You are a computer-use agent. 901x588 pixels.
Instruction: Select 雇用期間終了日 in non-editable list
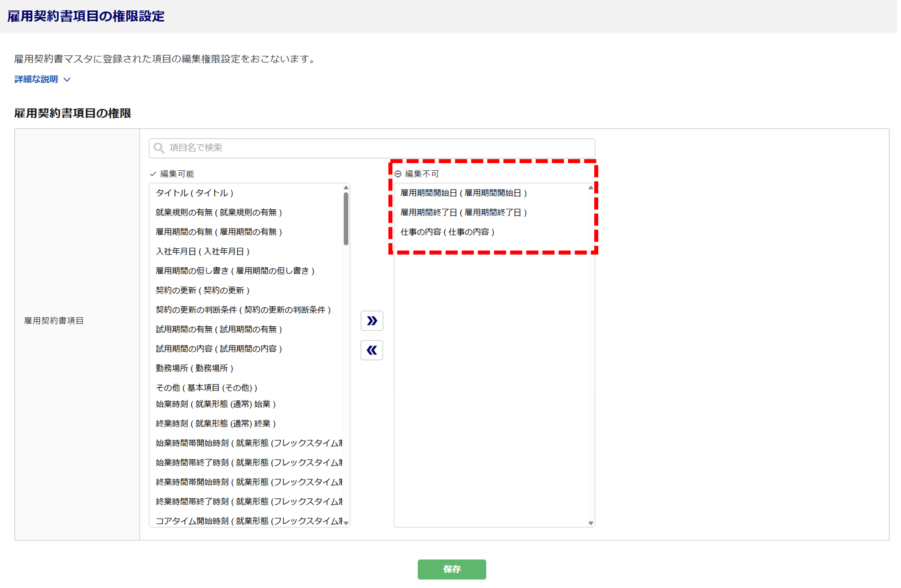(463, 212)
